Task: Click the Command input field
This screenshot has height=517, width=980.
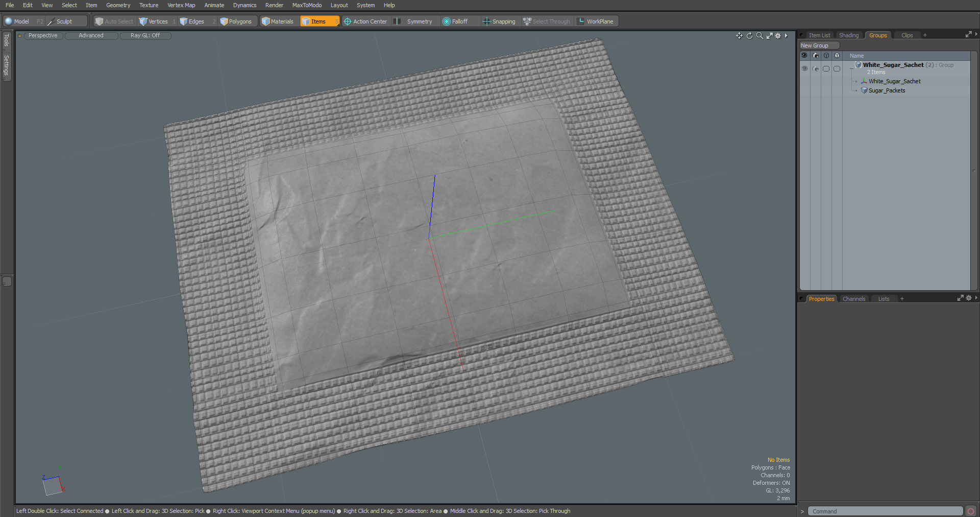Action: tap(885, 511)
